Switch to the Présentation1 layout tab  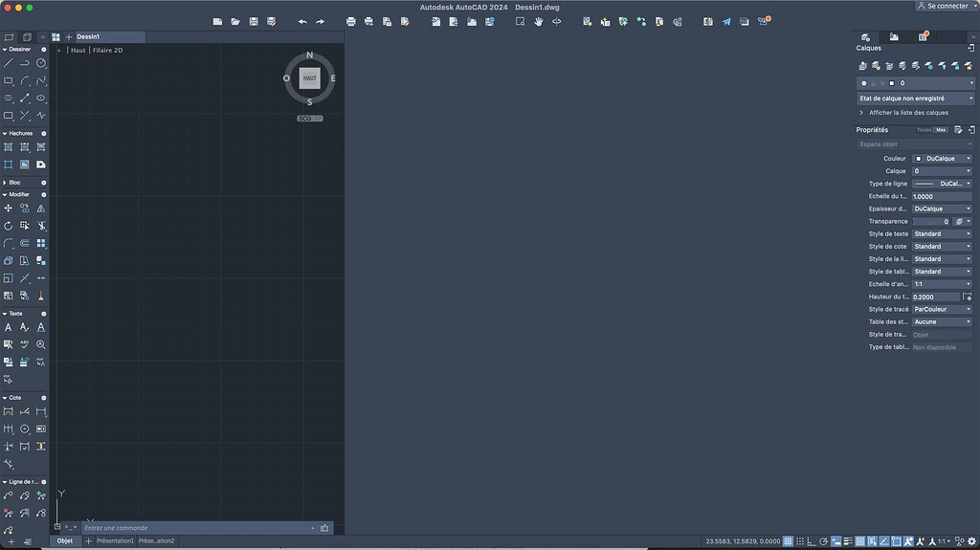point(115,541)
